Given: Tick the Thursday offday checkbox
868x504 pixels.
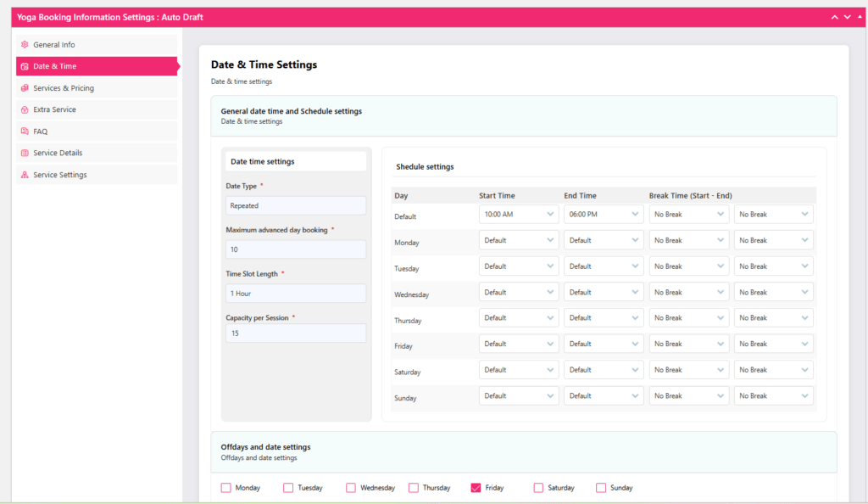Looking at the screenshot, I should pyautogui.click(x=414, y=488).
